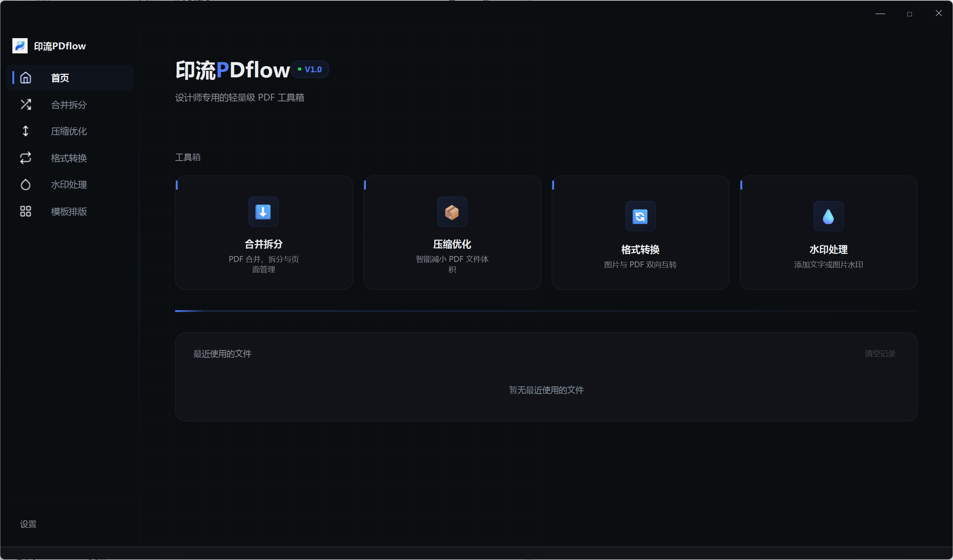Click the download-arrow icon on 合并拆分 card
The width and height of the screenshot is (953, 560).
click(x=263, y=212)
